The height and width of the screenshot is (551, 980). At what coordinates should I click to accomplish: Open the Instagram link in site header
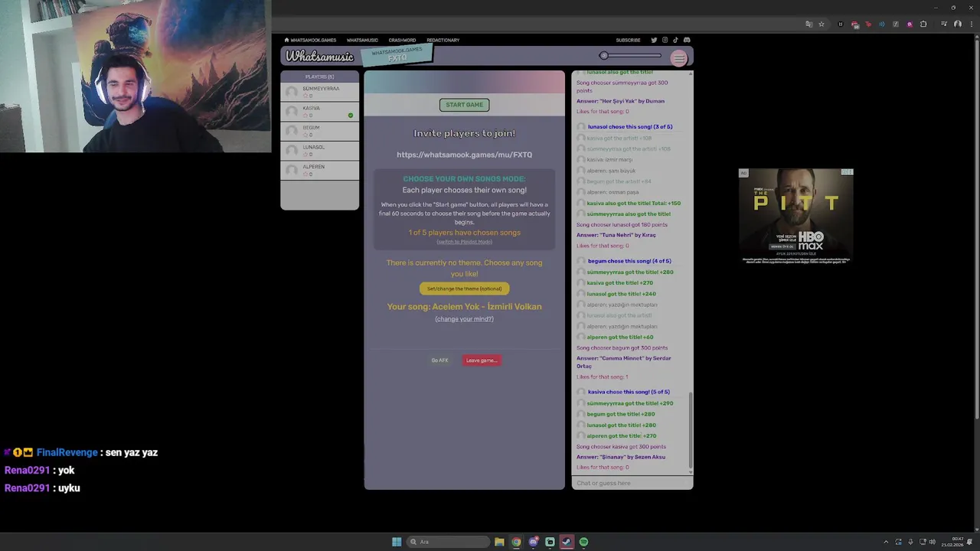point(665,40)
